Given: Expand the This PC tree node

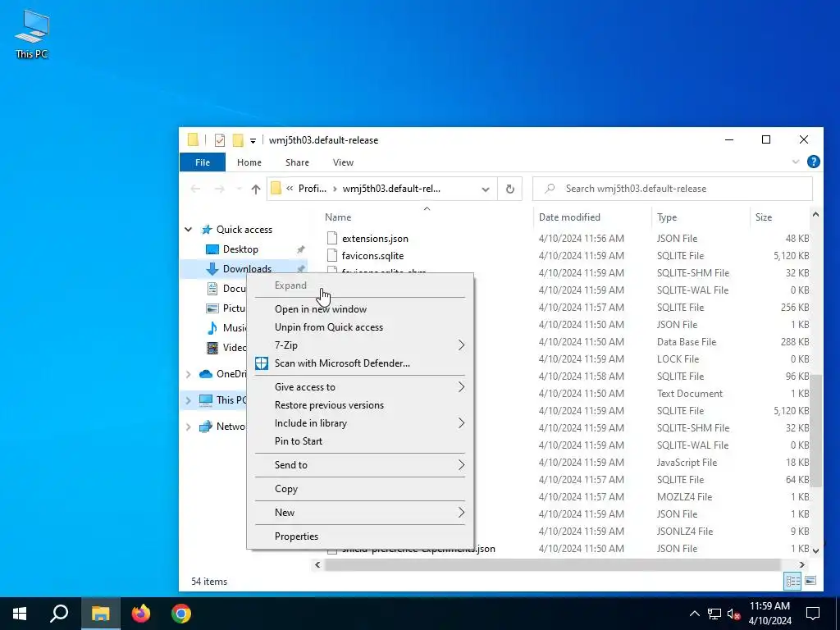Looking at the screenshot, I should (x=189, y=399).
